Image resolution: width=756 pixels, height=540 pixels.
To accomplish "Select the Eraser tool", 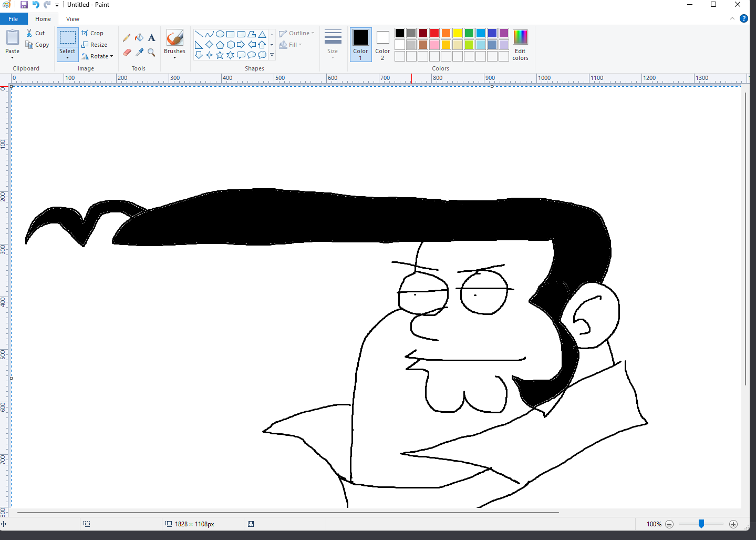I will tap(127, 52).
